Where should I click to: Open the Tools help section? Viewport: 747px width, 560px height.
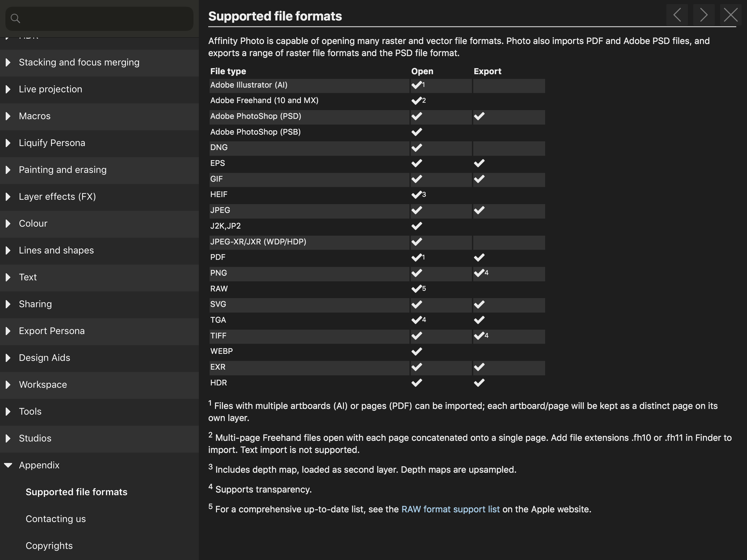click(99, 412)
